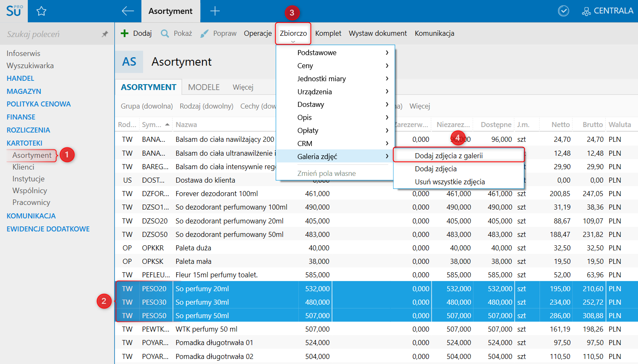This screenshot has height=364, width=638.
Task: Switch to the MODELE tab
Action: pyautogui.click(x=204, y=87)
